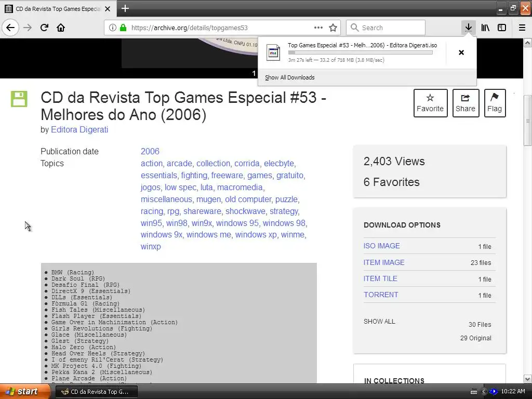
Task: Open the 'freeware' topic link
Action: coord(227,176)
